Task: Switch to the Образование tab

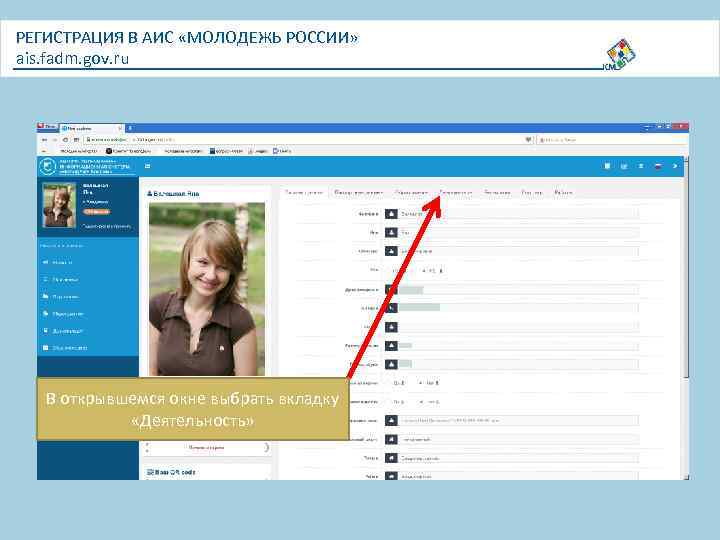Action: click(411, 193)
